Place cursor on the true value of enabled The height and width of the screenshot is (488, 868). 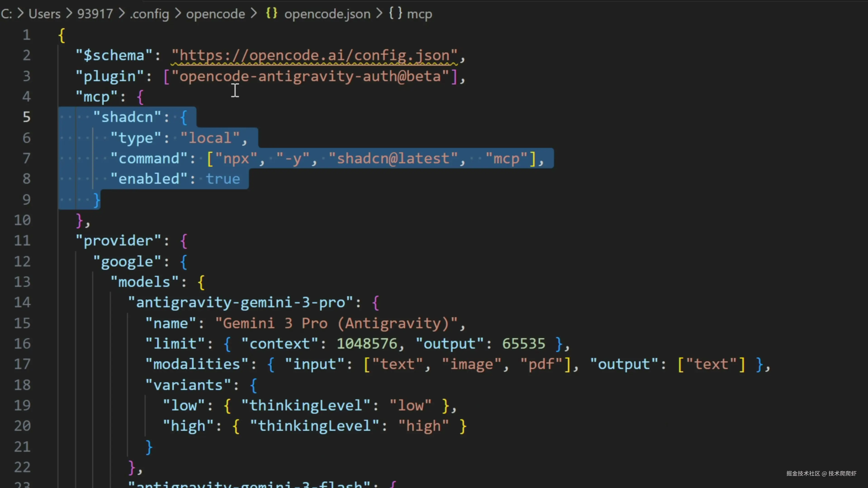click(223, 179)
